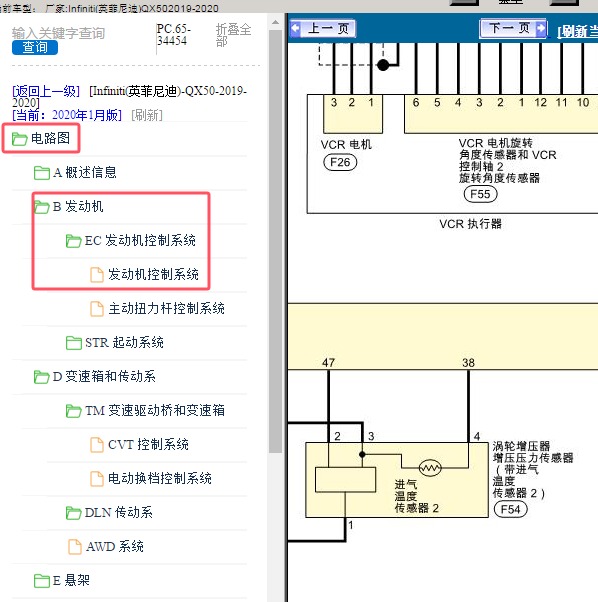Click terminal number 38 in the diagram
Viewport: 598px width, 602px height.
468,362
